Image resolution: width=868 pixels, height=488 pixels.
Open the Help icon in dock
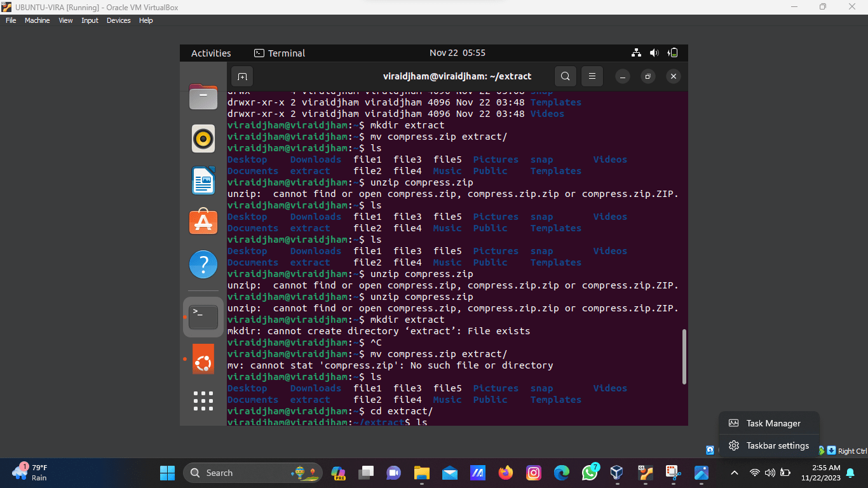(x=203, y=264)
